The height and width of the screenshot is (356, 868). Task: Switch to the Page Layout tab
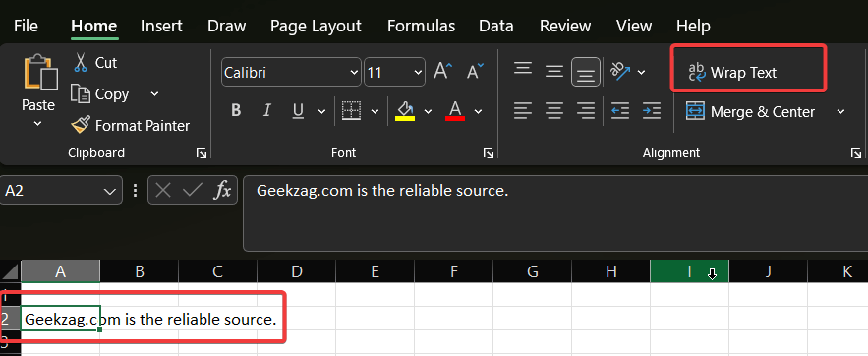coord(316,26)
